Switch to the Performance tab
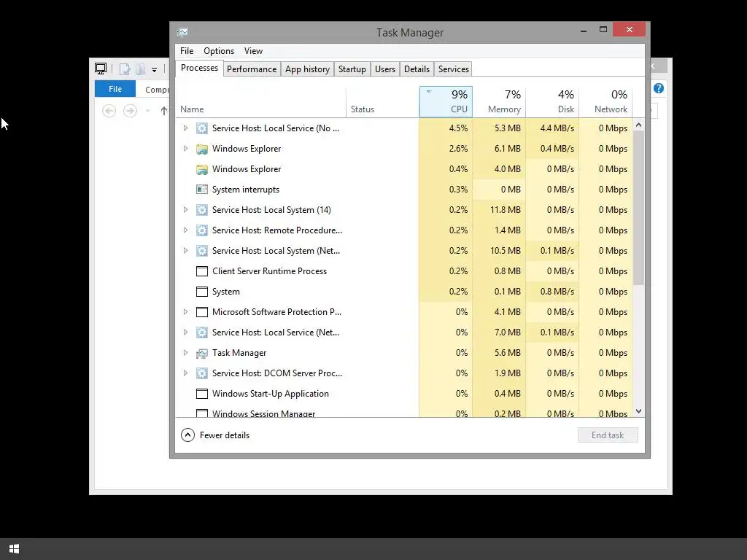 [252, 69]
